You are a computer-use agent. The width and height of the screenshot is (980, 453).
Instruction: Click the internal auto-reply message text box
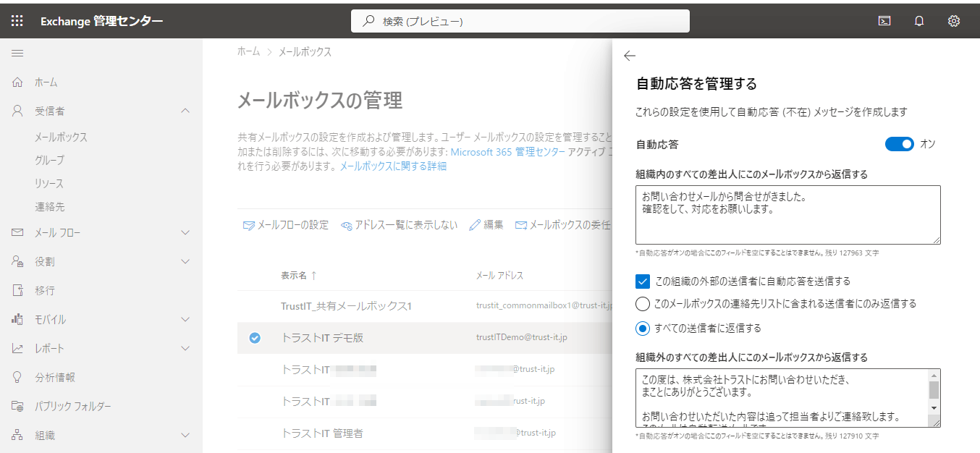coord(787,214)
